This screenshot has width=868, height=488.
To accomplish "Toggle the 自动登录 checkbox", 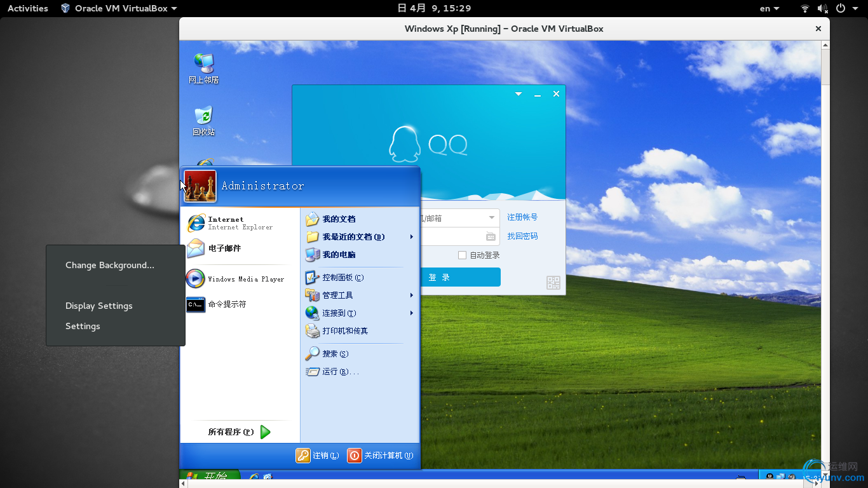I will click(462, 255).
